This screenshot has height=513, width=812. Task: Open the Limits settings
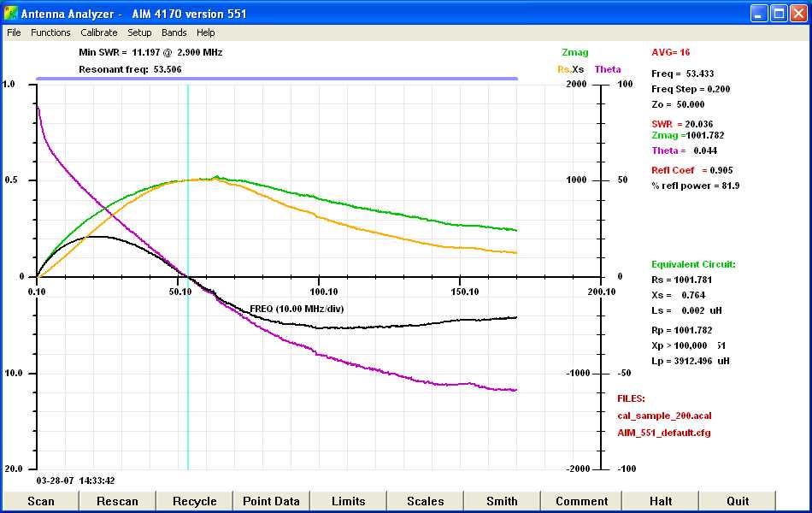click(x=349, y=501)
